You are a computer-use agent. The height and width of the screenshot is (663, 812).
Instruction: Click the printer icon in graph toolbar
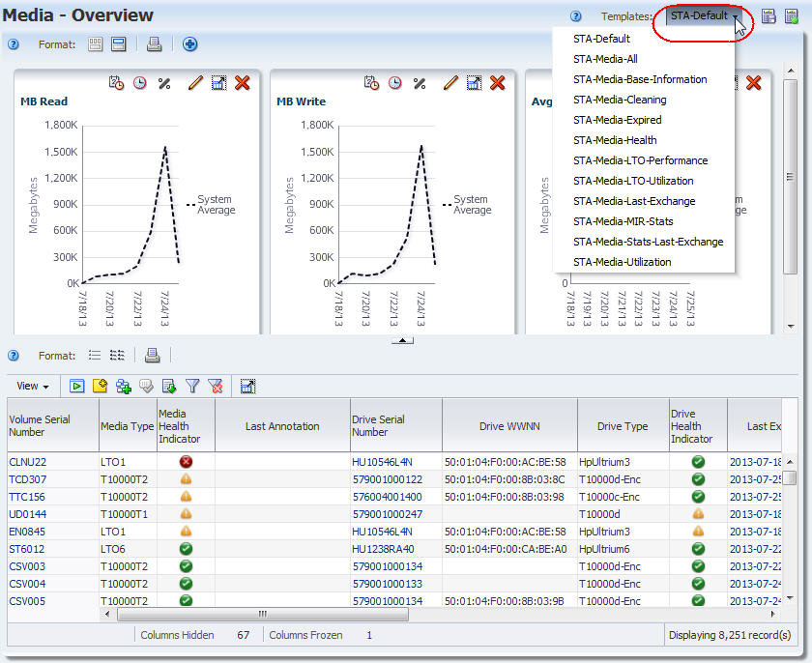pyautogui.click(x=154, y=44)
